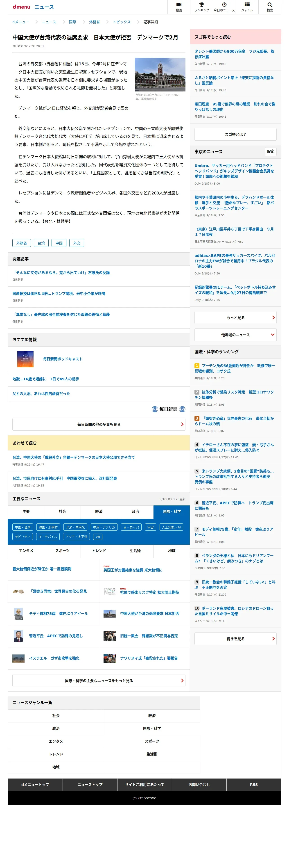289x868 pixels.
Task: Select the 主要 news tab
Action: [x=26, y=512]
